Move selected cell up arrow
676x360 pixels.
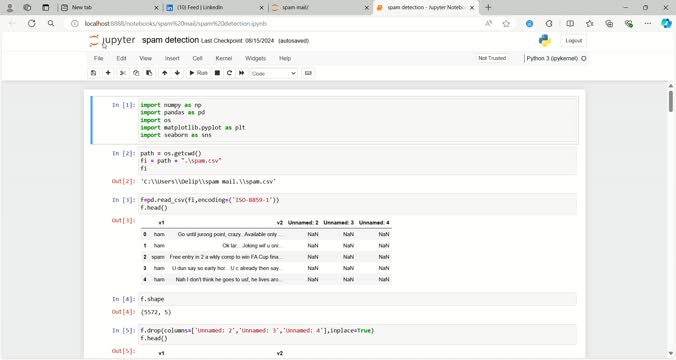pos(165,73)
